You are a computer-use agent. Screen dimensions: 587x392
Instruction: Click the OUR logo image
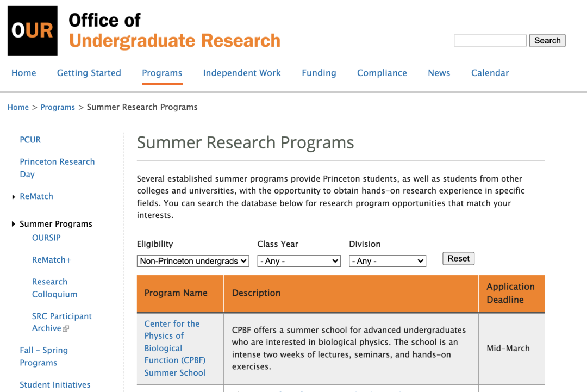pos(33,30)
